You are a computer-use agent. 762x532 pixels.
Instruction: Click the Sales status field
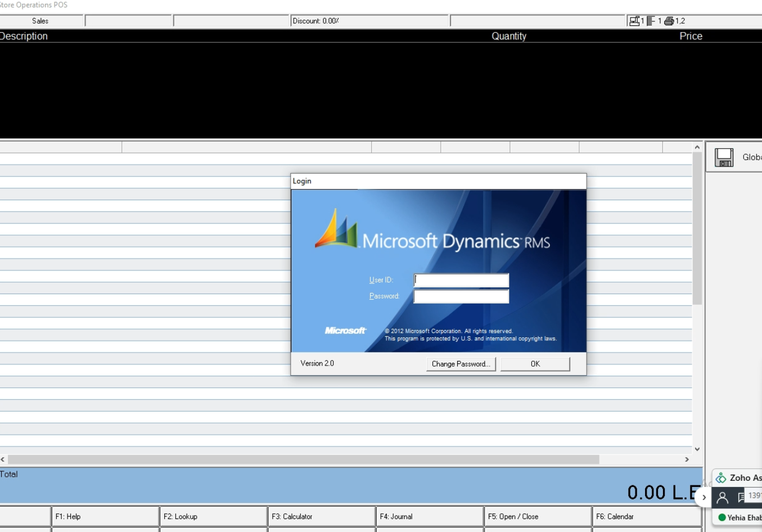pos(40,21)
